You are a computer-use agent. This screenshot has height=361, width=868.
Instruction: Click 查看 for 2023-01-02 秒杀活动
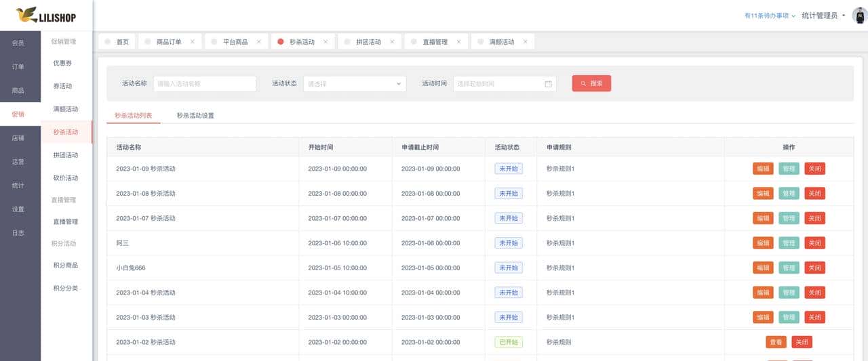[776, 342]
